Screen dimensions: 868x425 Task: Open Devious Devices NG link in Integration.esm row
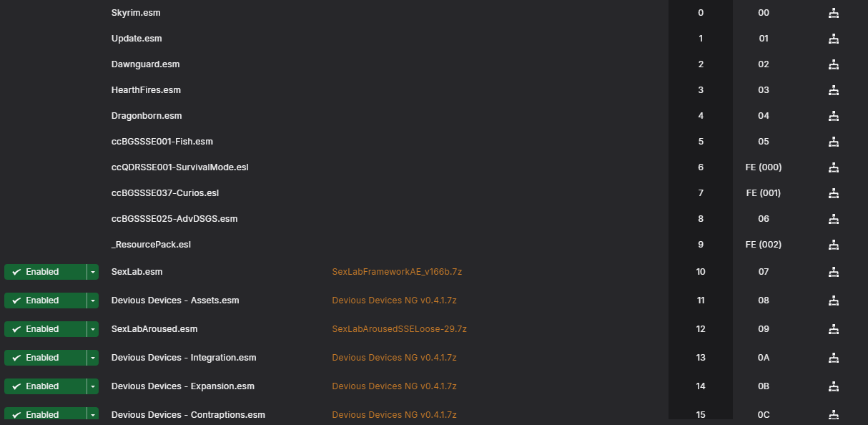tap(394, 358)
